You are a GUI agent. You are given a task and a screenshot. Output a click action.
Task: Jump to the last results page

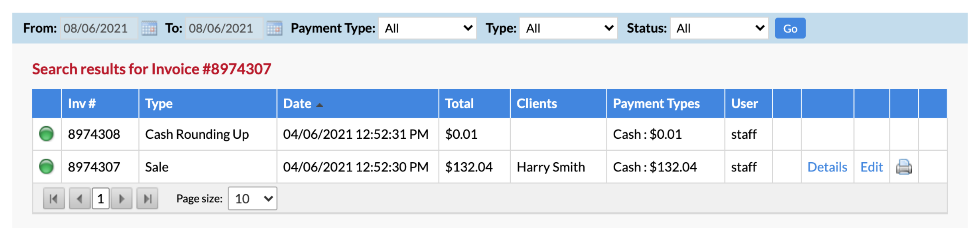tap(147, 199)
